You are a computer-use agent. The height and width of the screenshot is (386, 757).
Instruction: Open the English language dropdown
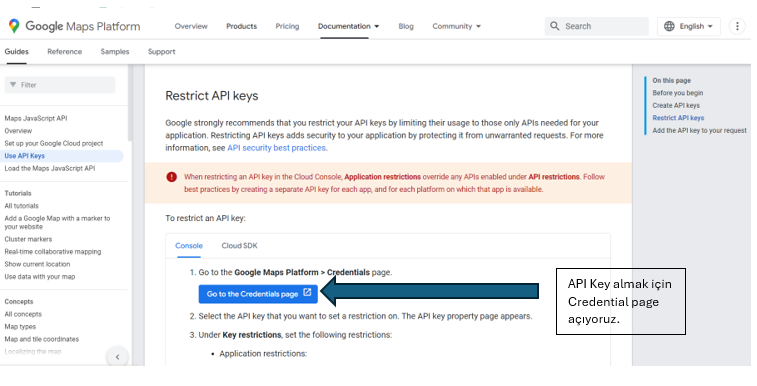[x=689, y=26]
